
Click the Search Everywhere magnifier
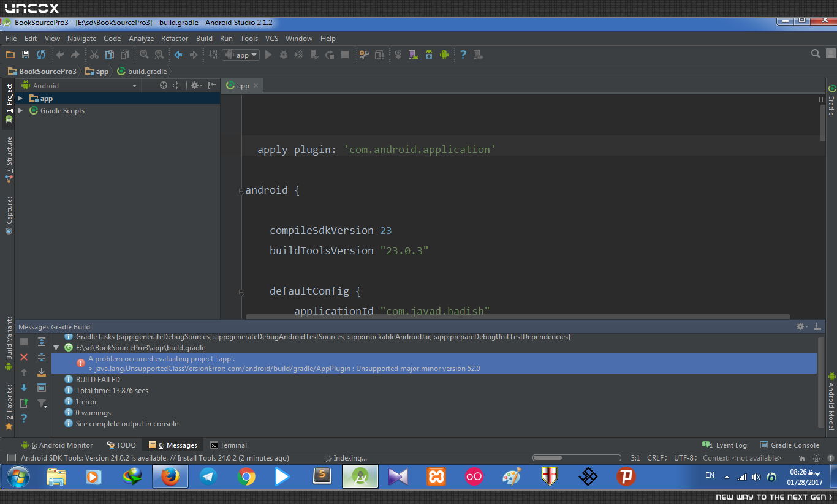(x=816, y=54)
